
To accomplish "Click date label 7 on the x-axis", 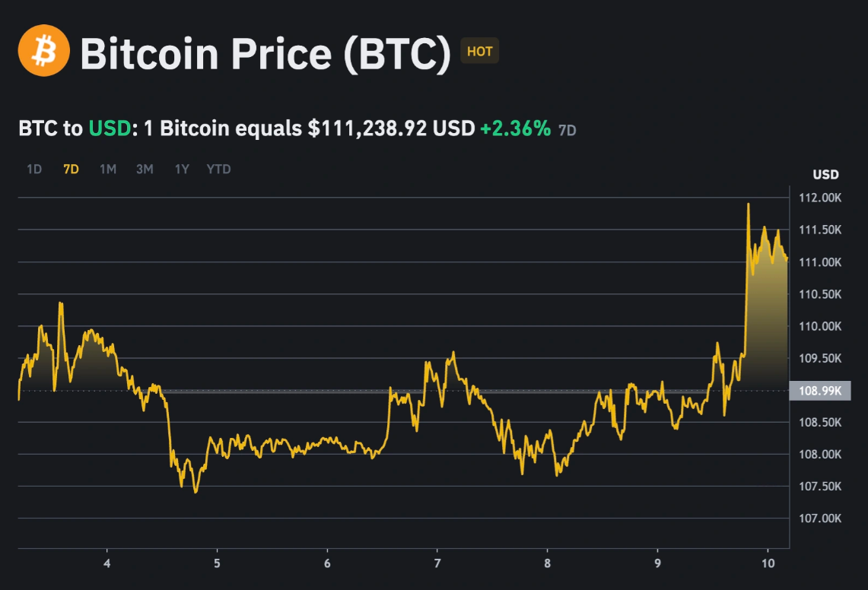I will coord(437,563).
